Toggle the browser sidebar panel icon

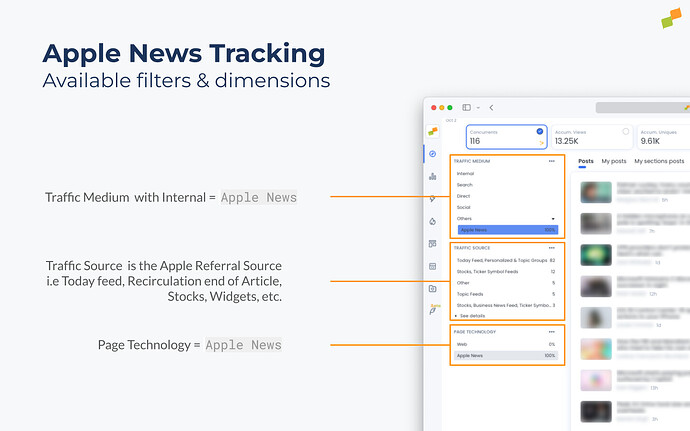pos(466,107)
